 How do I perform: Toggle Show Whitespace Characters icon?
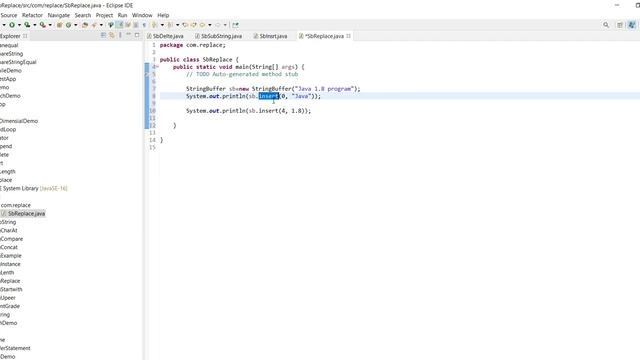point(144,25)
